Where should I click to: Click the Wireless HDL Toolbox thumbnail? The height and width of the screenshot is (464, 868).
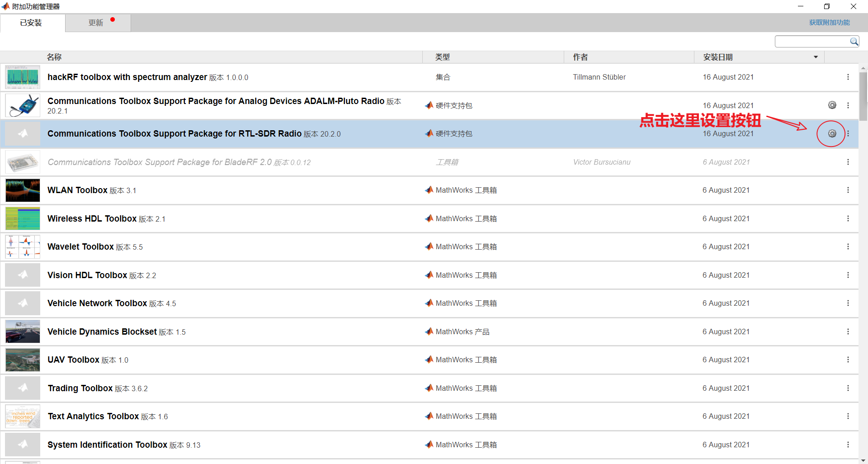[23, 218]
